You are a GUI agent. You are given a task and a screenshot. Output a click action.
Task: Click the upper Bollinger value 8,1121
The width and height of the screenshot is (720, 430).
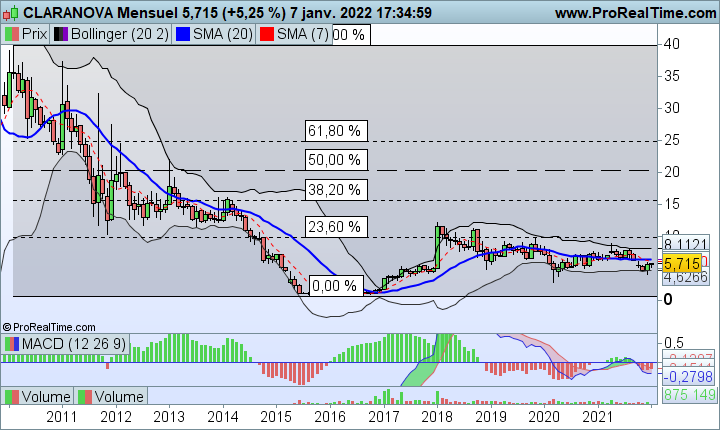(685, 243)
